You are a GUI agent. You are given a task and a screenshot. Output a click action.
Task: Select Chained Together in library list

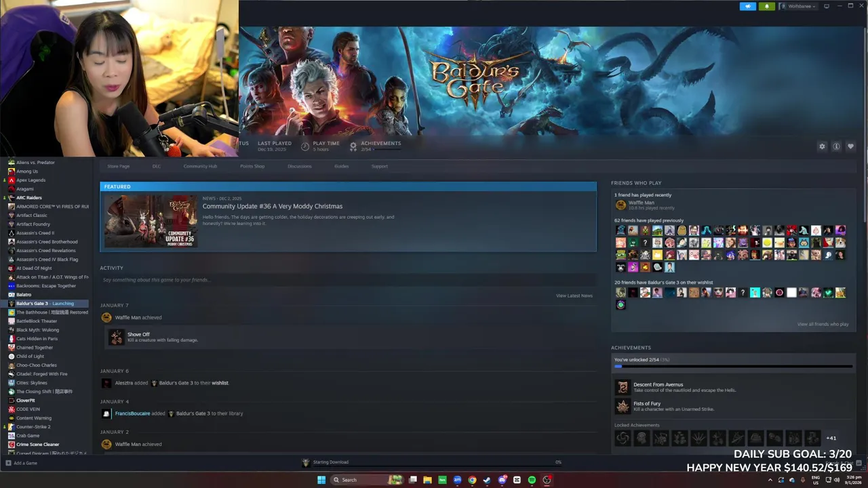tap(34, 348)
